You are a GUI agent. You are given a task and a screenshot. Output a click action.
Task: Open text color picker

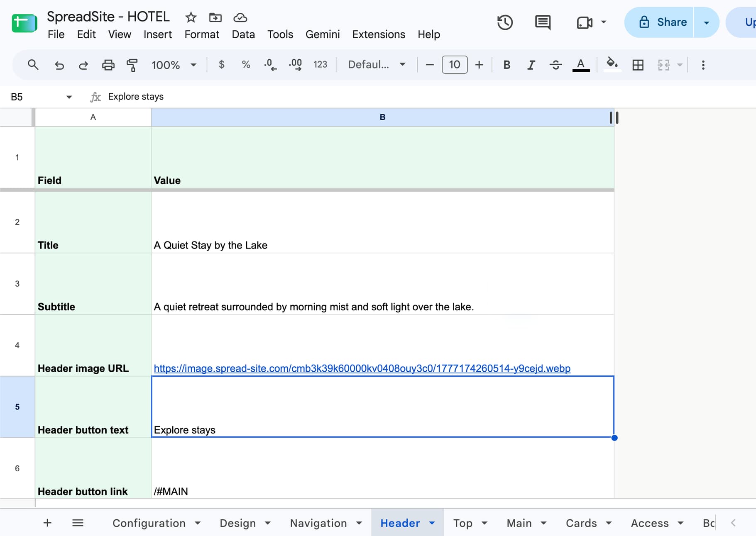[581, 65]
